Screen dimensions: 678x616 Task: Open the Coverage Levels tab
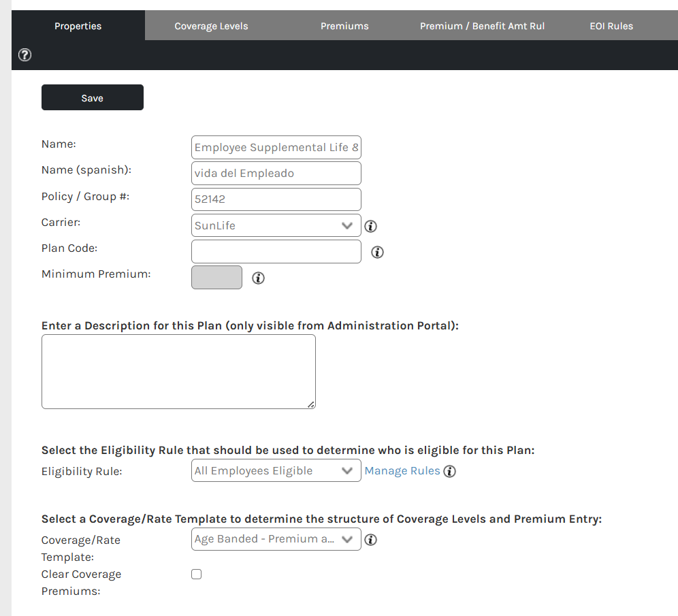point(211,25)
